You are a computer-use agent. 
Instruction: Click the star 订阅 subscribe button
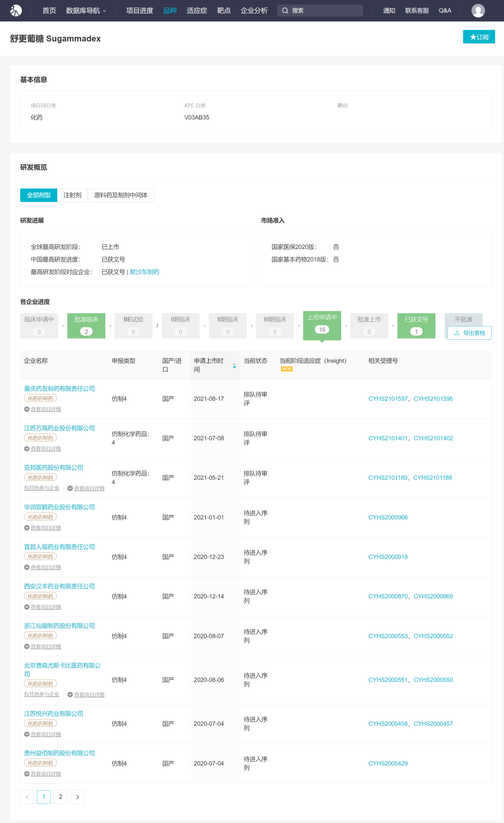(479, 37)
